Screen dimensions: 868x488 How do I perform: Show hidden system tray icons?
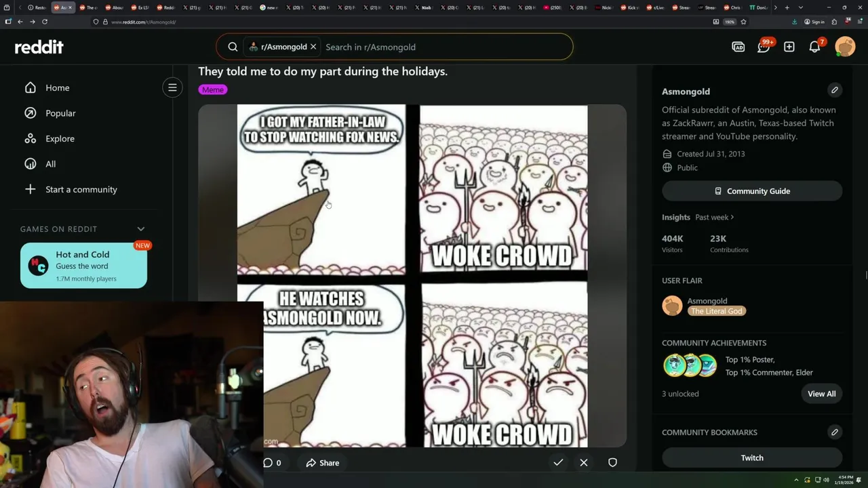[797, 480]
